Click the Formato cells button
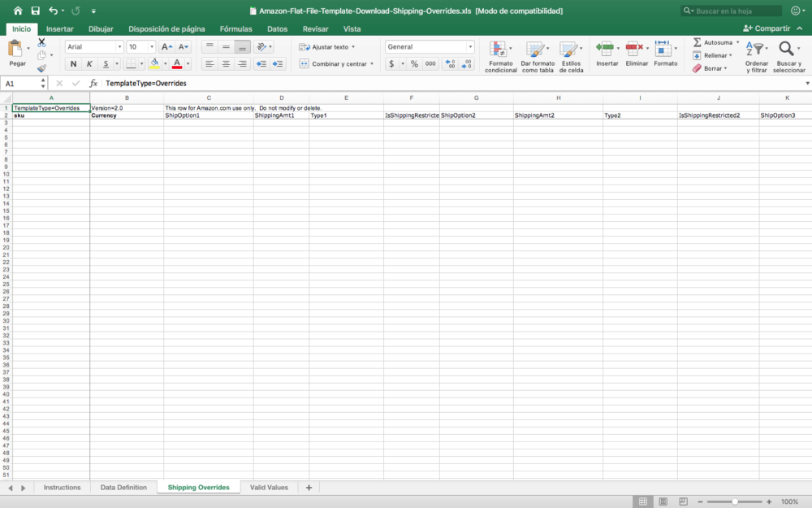812x508 pixels. point(666,54)
